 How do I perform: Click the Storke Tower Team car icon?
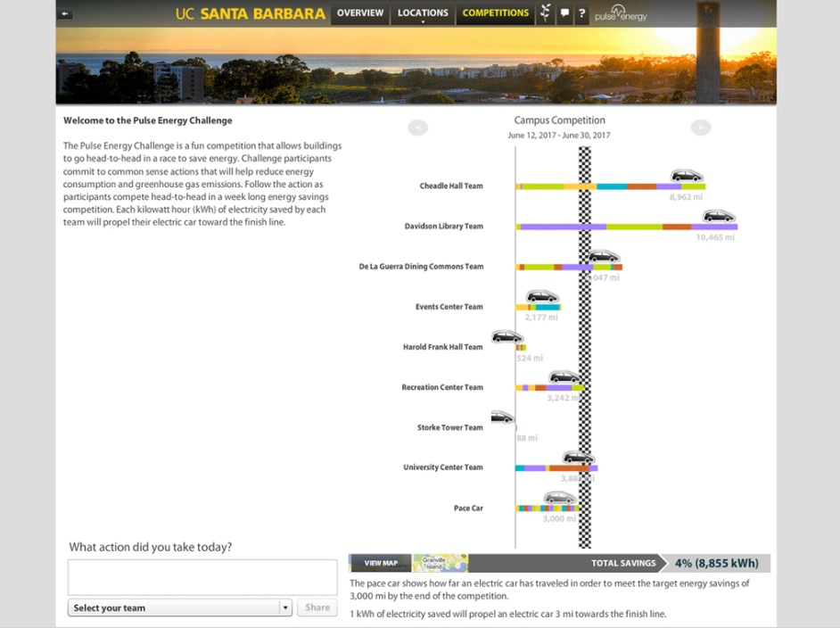click(503, 417)
